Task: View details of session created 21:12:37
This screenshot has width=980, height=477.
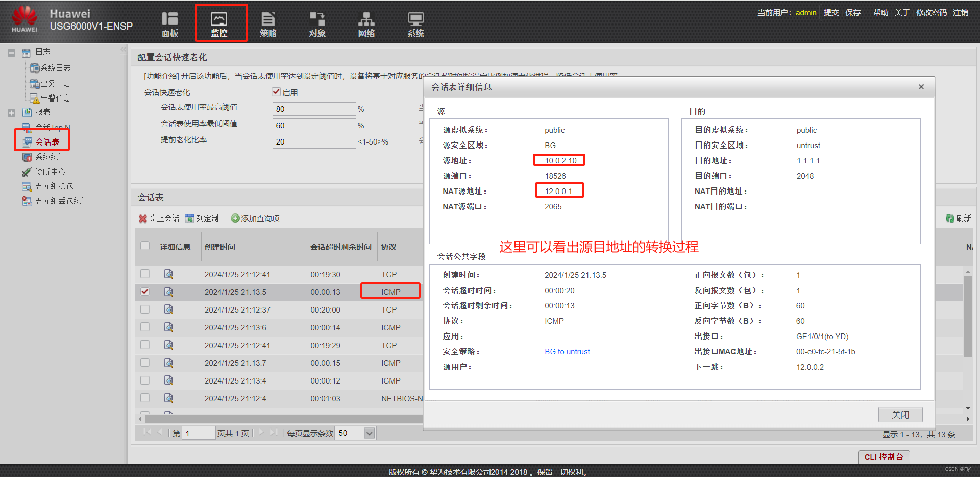Action: pos(168,309)
